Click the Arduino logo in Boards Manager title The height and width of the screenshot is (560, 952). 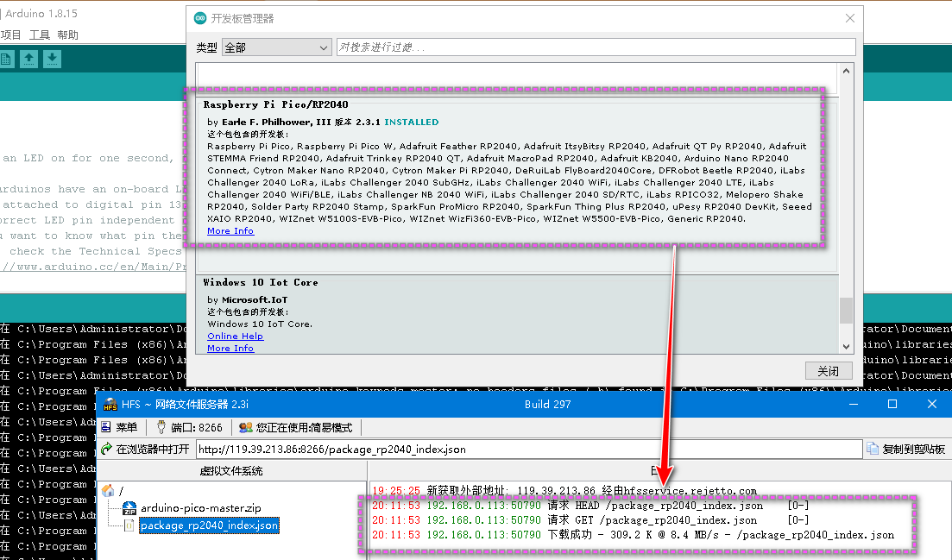(x=199, y=18)
